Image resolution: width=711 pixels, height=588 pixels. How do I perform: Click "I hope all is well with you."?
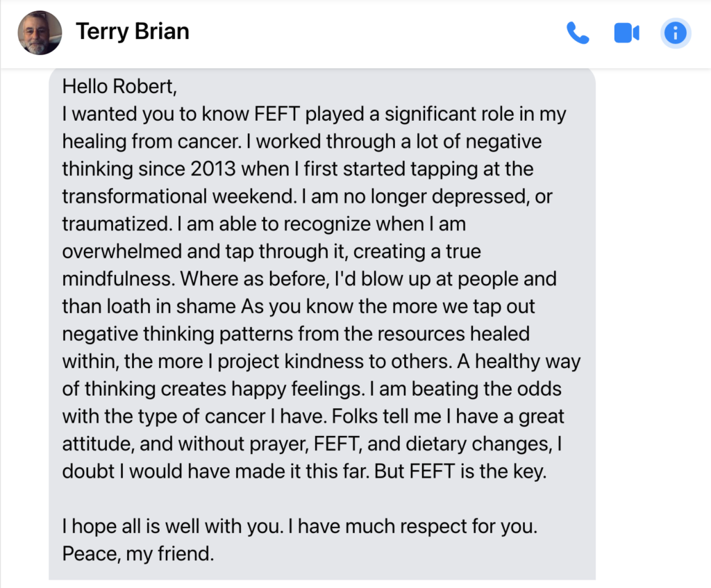tap(173, 527)
